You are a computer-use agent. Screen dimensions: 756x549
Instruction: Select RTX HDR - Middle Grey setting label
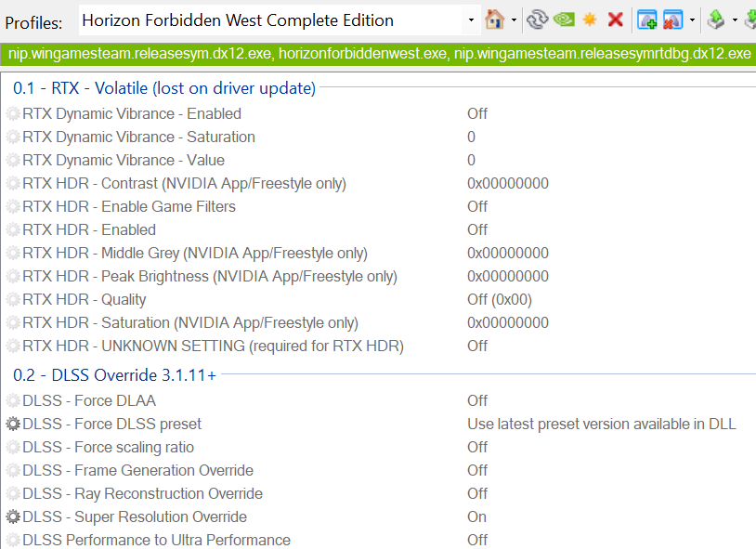click(195, 254)
